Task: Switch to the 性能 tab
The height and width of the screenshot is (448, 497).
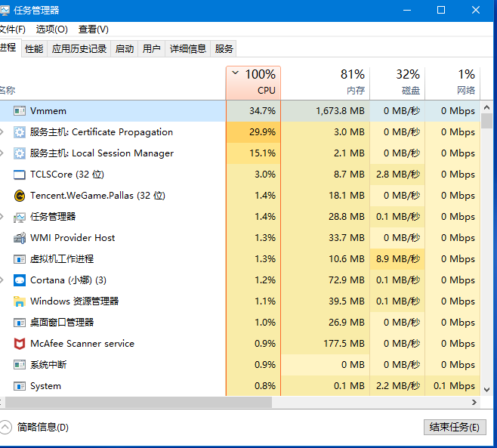Action: point(34,49)
